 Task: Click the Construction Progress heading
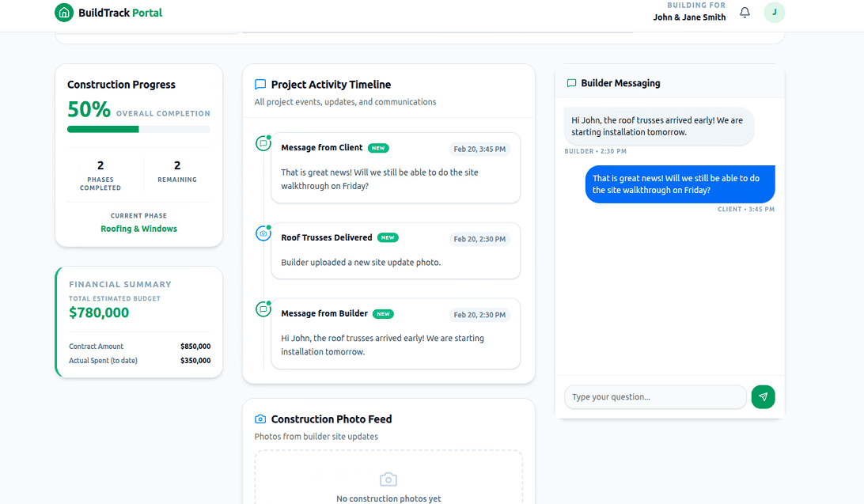(x=121, y=85)
